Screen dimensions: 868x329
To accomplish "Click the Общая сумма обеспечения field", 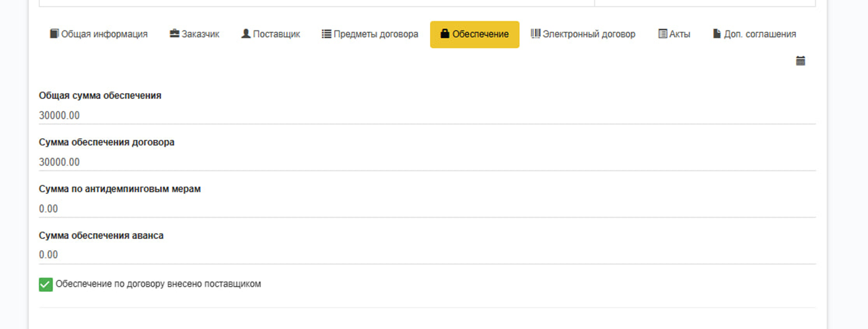I will point(427,116).
